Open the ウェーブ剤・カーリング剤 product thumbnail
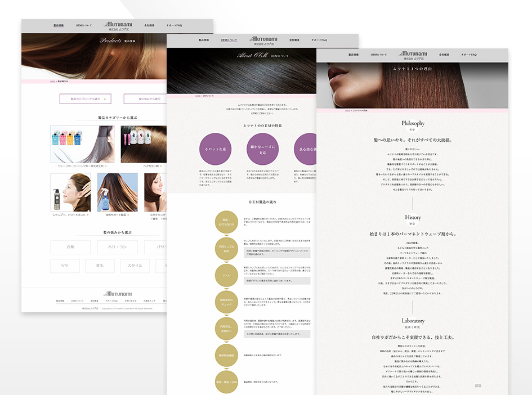532x395 pixels. pyautogui.click(x=82, y=144)
